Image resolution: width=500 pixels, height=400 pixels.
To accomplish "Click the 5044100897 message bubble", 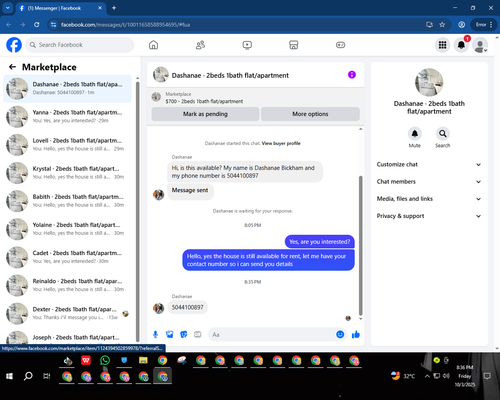I will pyautogui.click(x=188, y=307).
